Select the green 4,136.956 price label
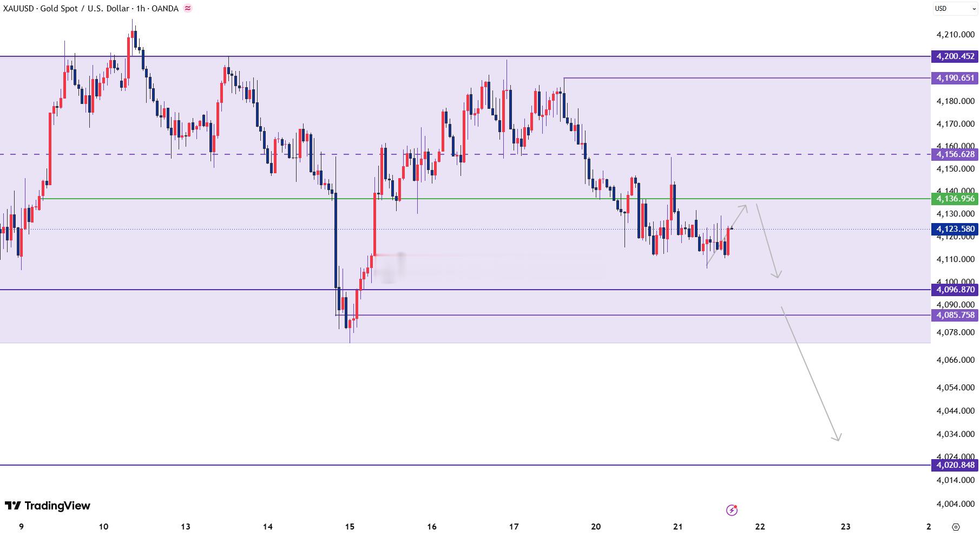The image size is (980, 536). point(955,199)
